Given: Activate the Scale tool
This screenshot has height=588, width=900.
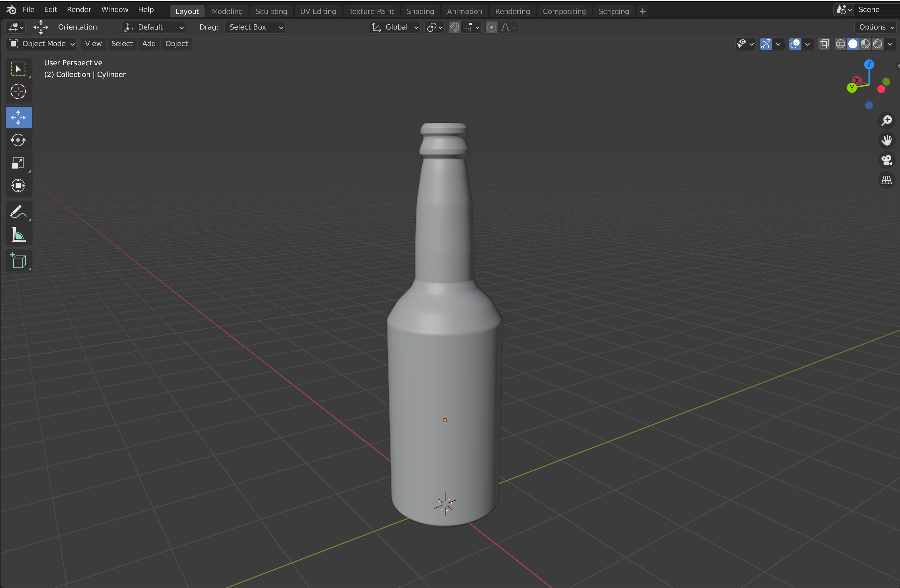Looking at the screenshot, I should (18, 163).
